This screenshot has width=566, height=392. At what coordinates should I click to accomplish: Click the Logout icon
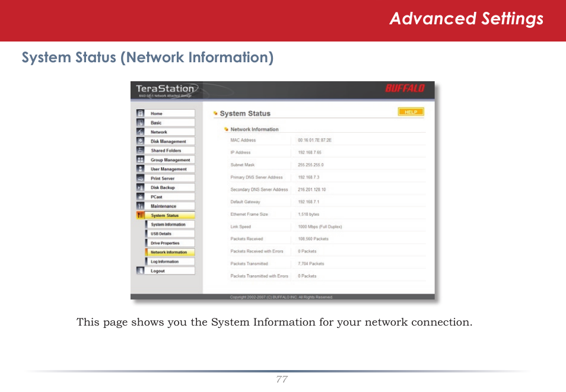141,270
